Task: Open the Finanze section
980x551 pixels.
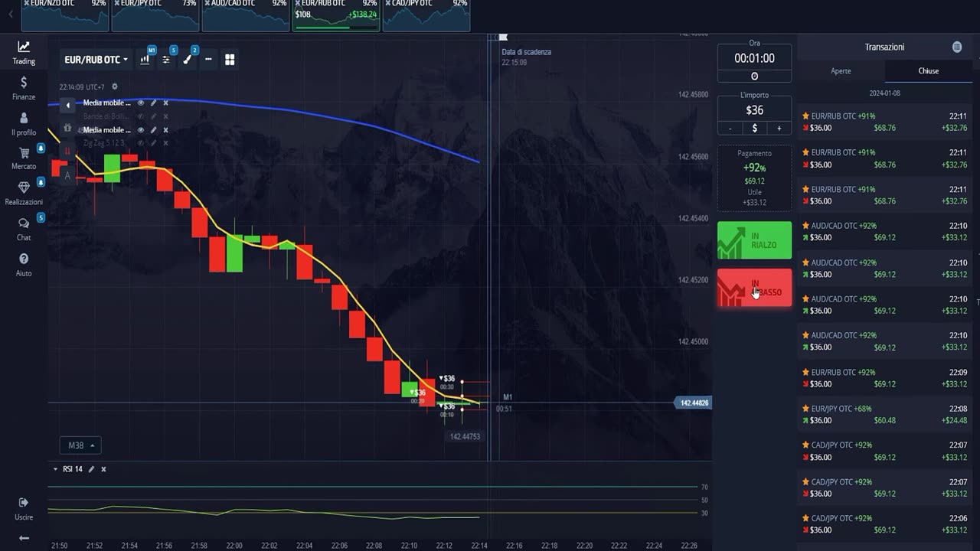Action: pyautogui.click(x=24, y=88)
